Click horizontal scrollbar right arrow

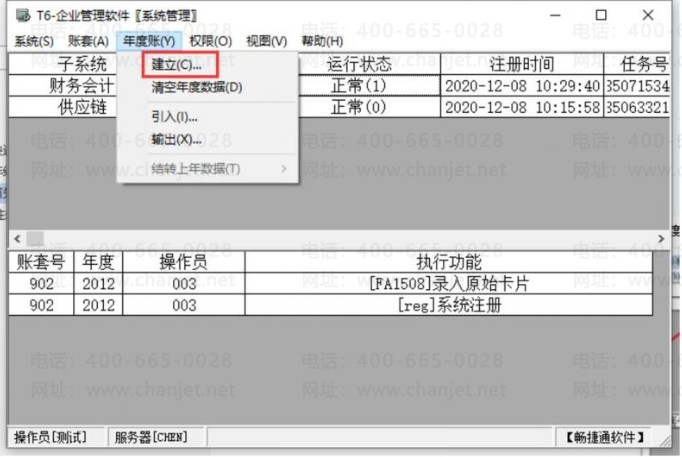click(x=661, y=239)
